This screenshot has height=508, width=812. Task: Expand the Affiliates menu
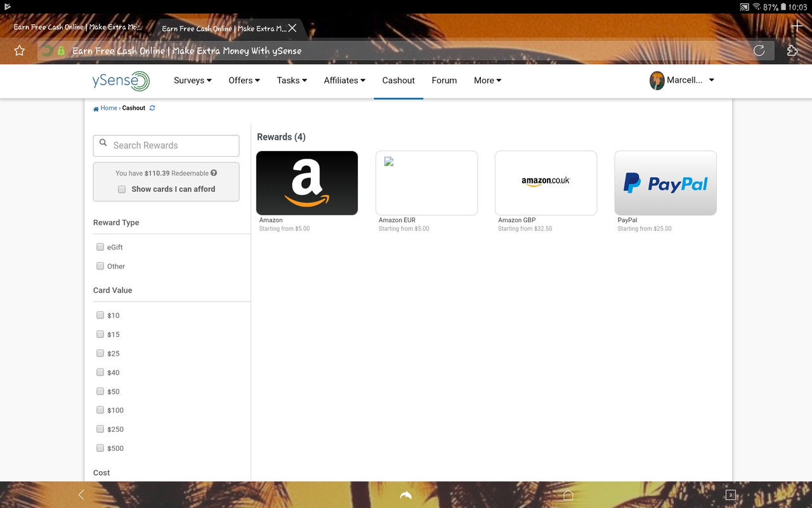[344, 81]
